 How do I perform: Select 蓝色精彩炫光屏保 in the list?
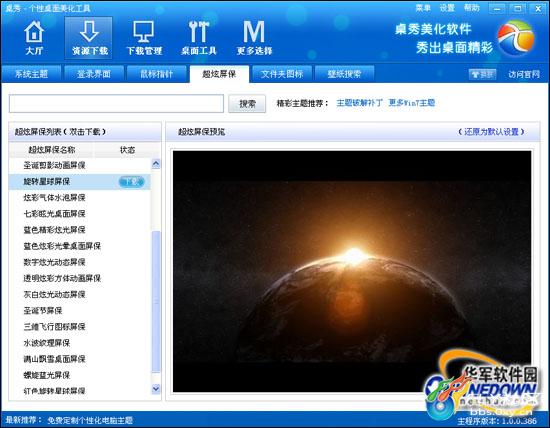coord(80,230)
